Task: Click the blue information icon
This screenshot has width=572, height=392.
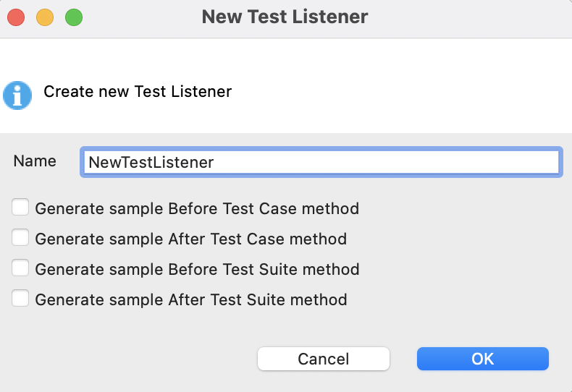Action: [17, 95]
